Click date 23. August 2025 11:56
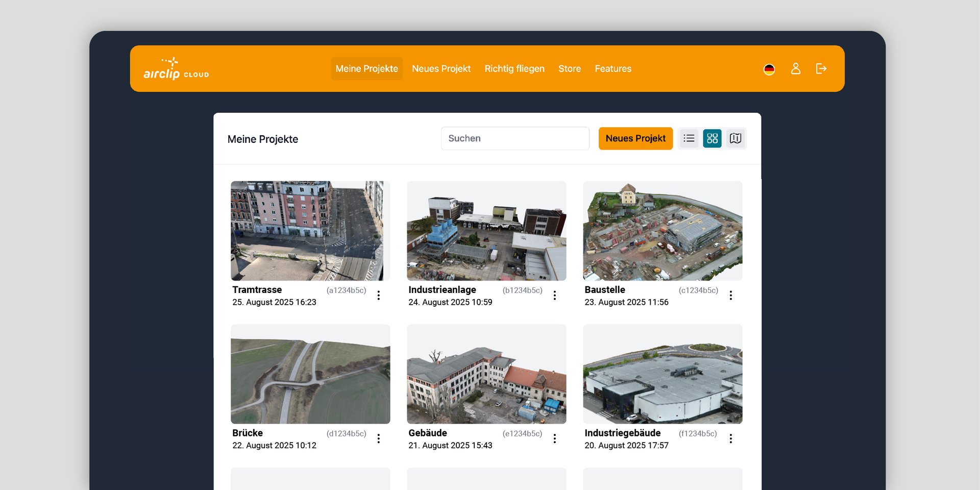The height and width of the screenshot is (490, 980). 626,302
